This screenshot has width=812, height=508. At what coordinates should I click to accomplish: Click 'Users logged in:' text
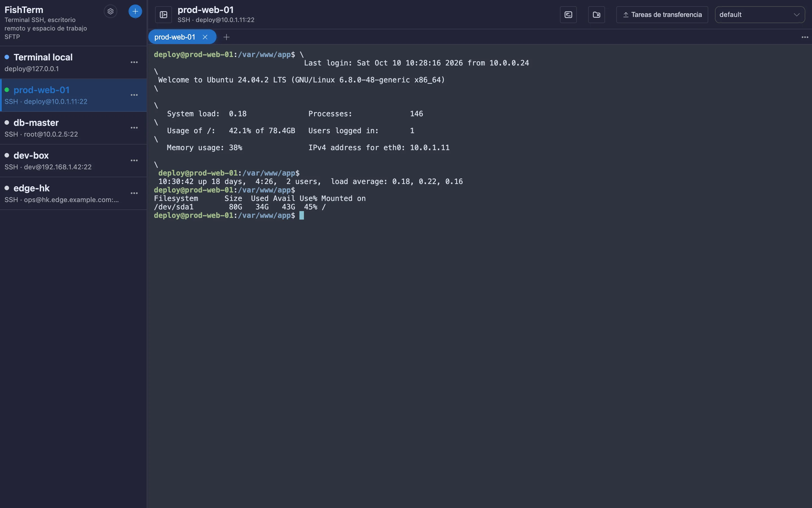(343, 131)
